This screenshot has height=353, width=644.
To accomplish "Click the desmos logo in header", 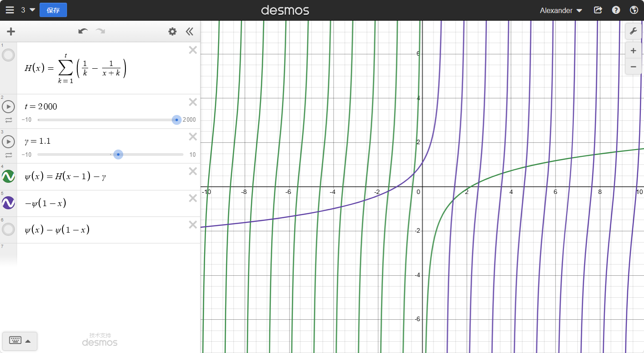I will [x=285, y=10].
